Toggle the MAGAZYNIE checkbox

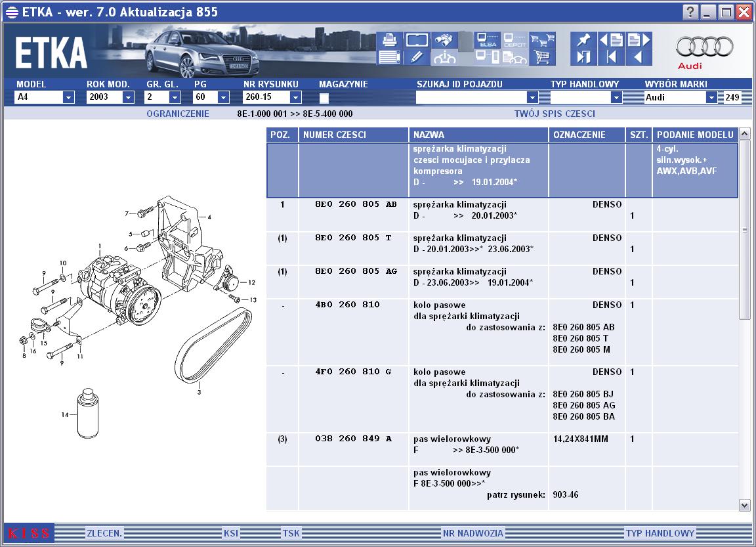324,98
